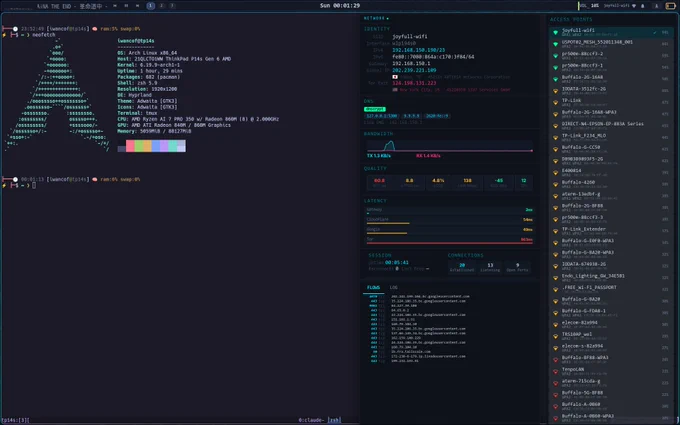Click the signal icon beside aterm-13edbf-g

point(555,196)
